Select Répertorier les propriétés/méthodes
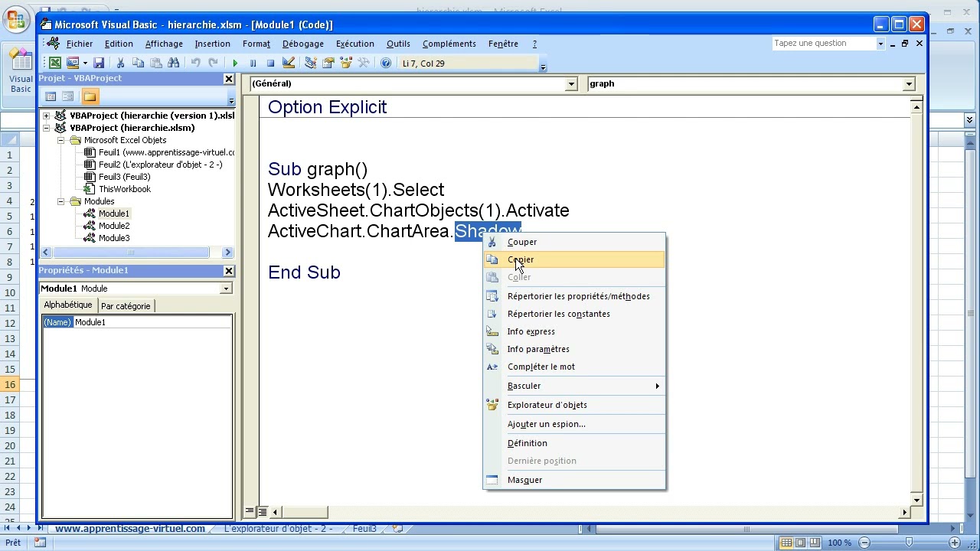Viewport: 980px width, 551px height. coord(574,296)
